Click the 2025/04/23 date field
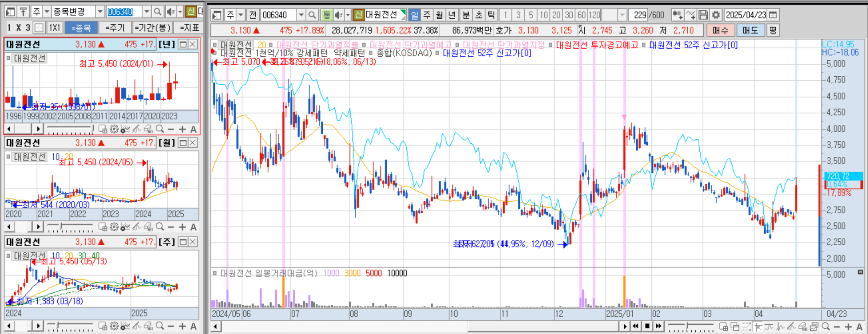The image size is (868, 334). click(746, 15)
